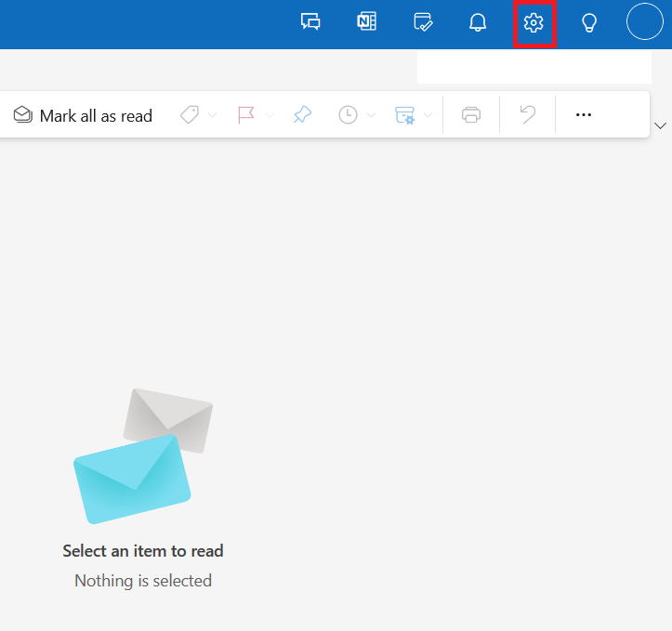Click Mark all as read
Screen dimensions: 672x631
pyautogui.click(x=83, y=115)
